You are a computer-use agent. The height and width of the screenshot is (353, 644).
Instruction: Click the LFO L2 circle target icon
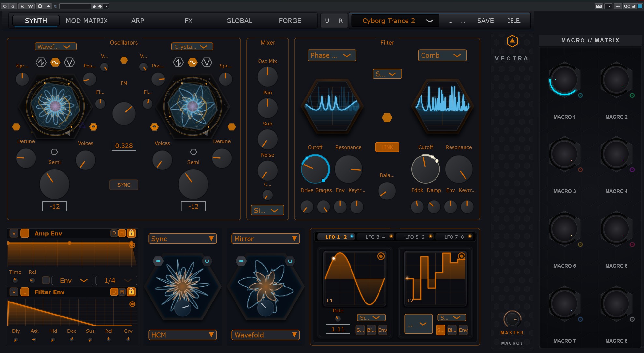[x=461, y=256]
